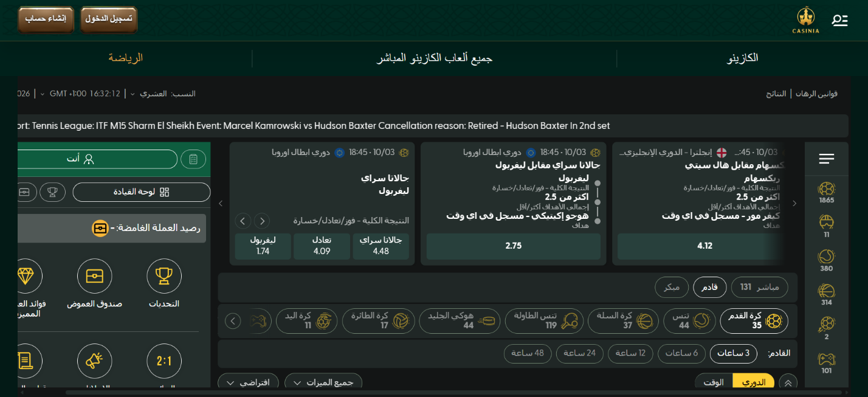868x397 pixels.
Task: Open the افتراضي sorting dropdown
Action: [248, 382]
